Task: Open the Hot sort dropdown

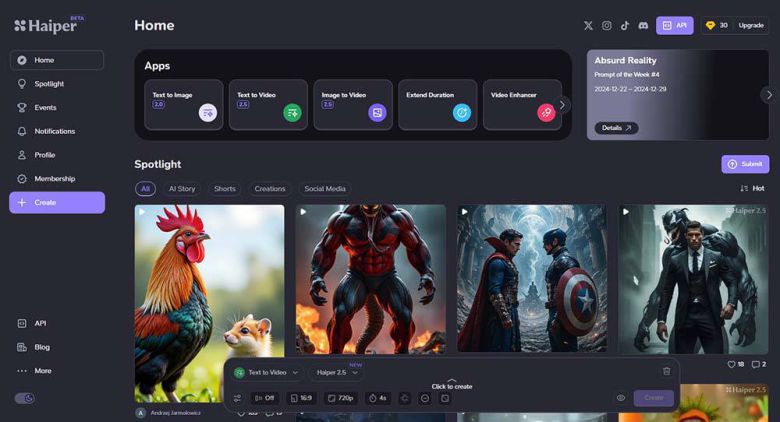Action: pyautogui.click(x=752, y=188)
